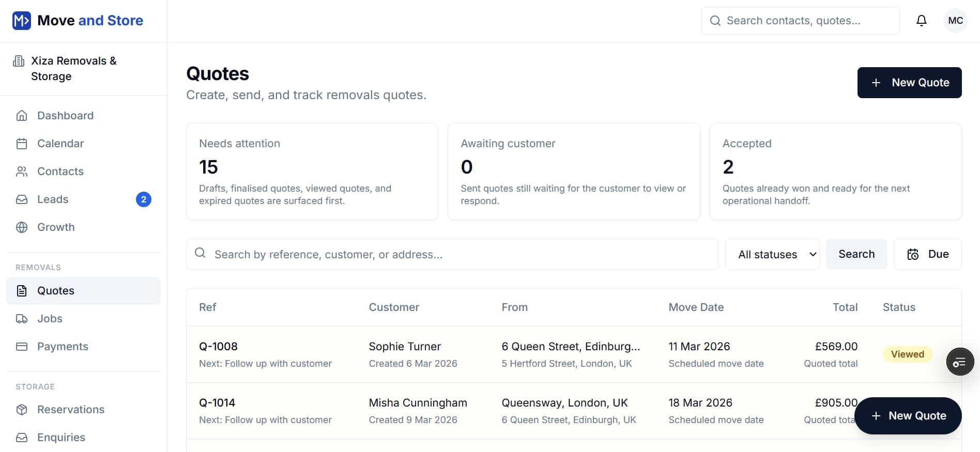Click the Total column header
This screenshot has width=980, height=452.
pos(845,307)
